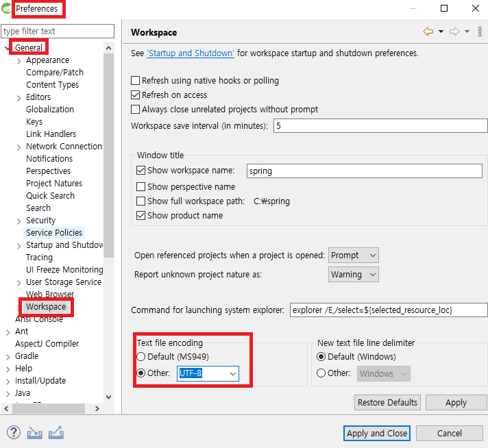
Task: Open the Warning project nature dropdown
Action: click(x=354, y=275)
